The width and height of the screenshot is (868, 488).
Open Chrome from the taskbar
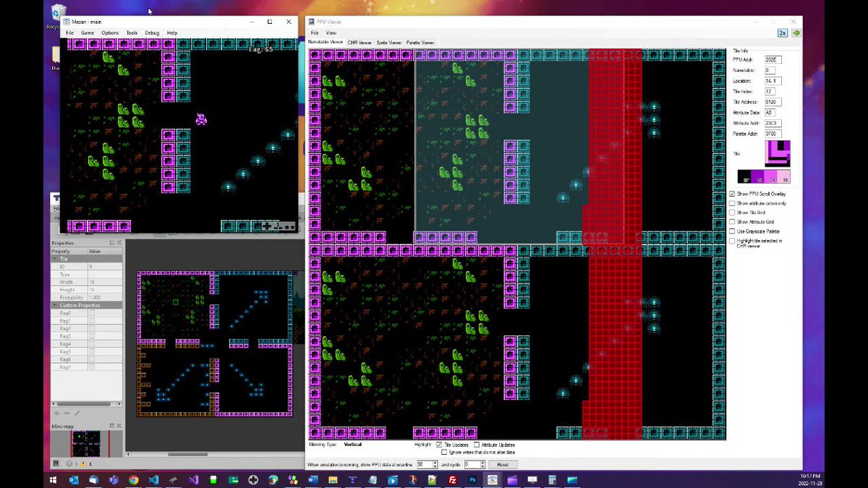coord(133,479)
